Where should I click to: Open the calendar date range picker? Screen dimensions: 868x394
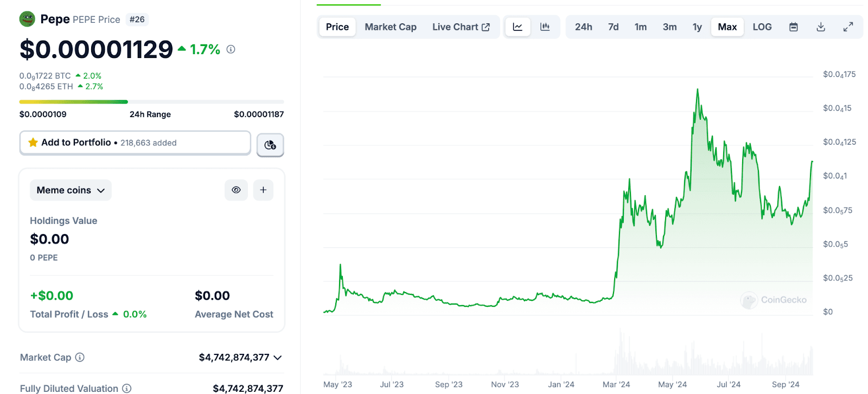click(793, 27)
